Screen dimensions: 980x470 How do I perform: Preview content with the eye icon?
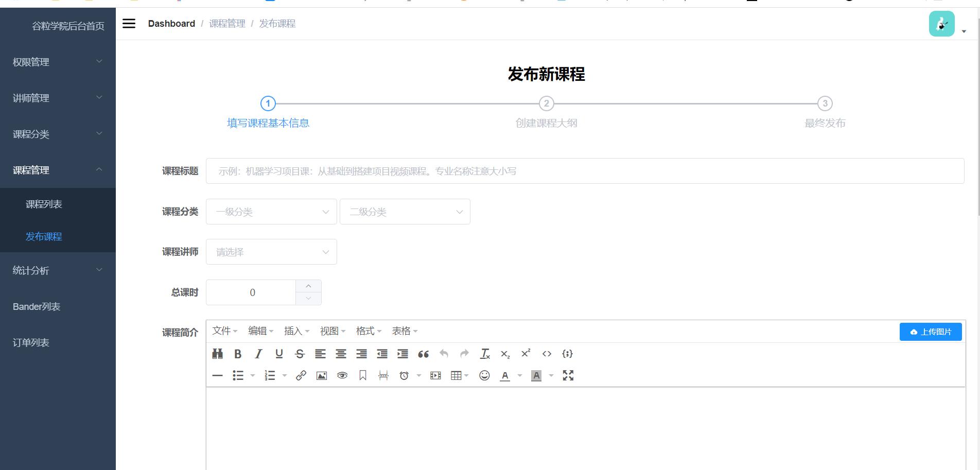coord(342,376)
